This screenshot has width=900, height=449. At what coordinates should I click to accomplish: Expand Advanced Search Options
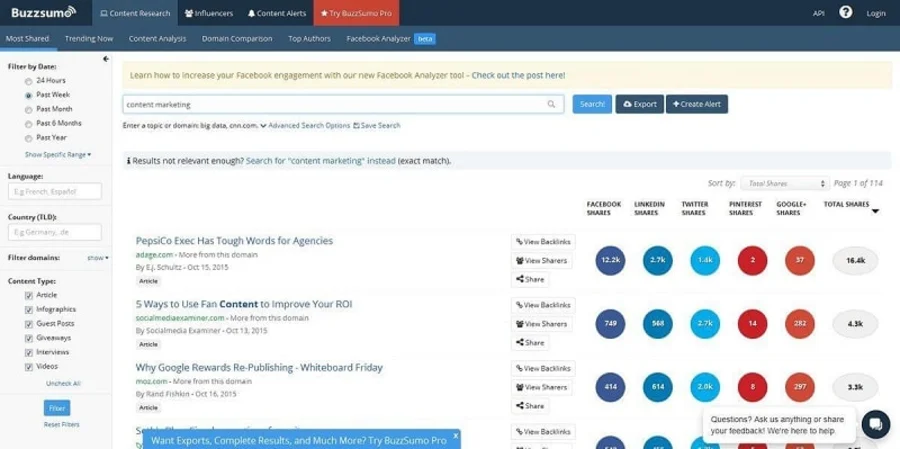click(x=308, y=126)
